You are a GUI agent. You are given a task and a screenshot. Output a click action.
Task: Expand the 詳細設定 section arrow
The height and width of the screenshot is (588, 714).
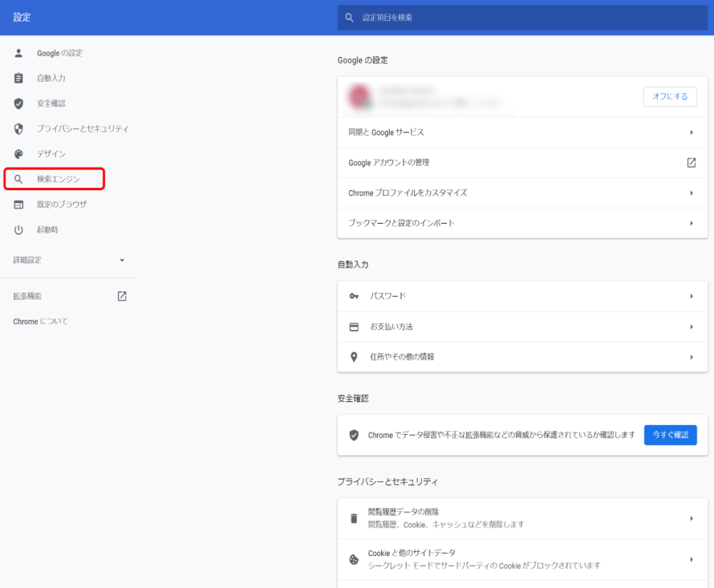pyautogui.click(x=122, y=261)
